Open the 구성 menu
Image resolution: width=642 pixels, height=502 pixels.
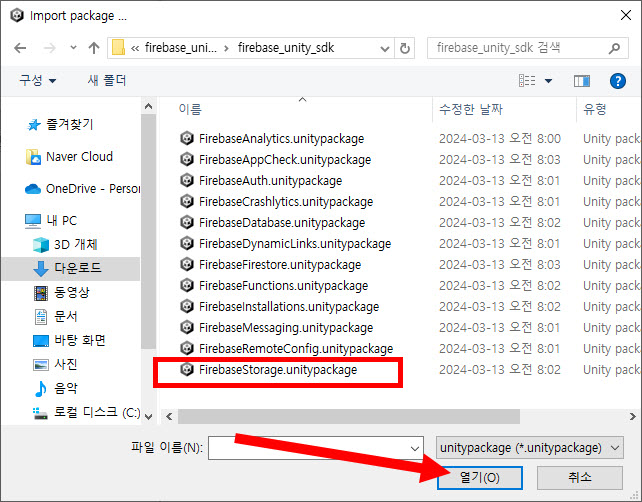[38, 80]
